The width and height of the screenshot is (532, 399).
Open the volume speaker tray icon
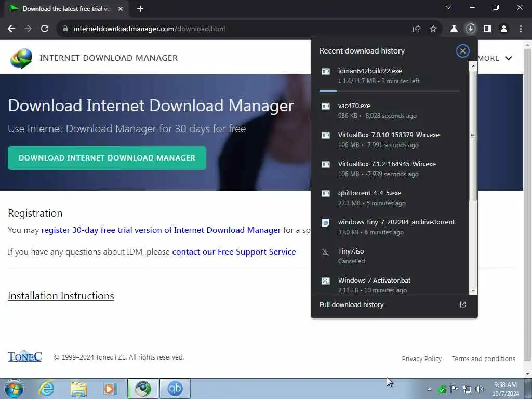pos(480,389)
